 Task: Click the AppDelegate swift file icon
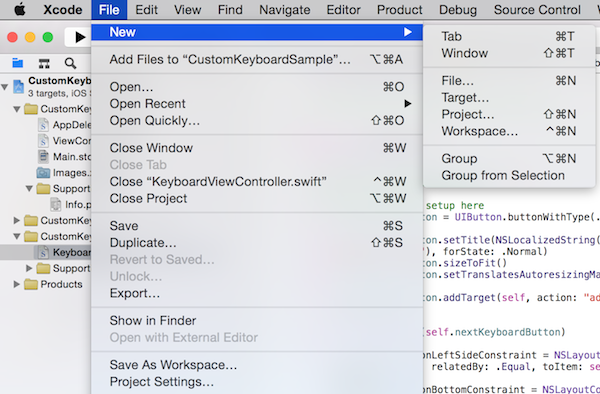[x=43, y=125]
